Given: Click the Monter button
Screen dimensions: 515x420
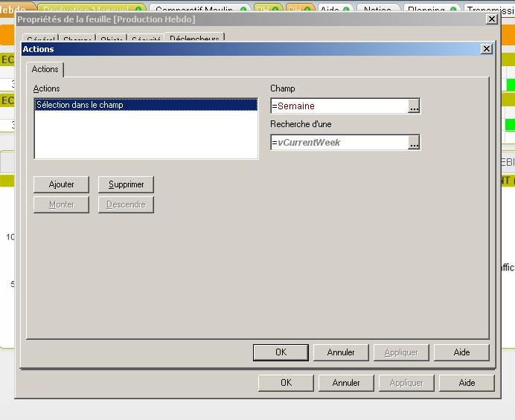Looking at the screenshot, I should click(61, 204).
